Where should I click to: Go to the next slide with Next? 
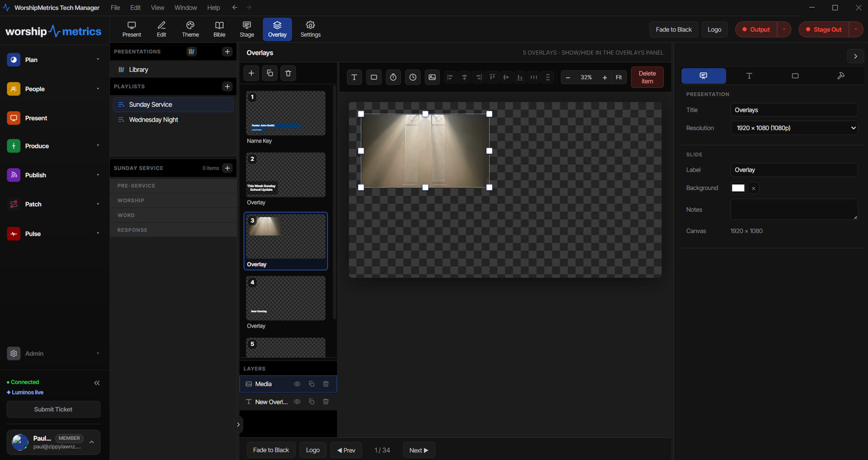click(419, 450)
